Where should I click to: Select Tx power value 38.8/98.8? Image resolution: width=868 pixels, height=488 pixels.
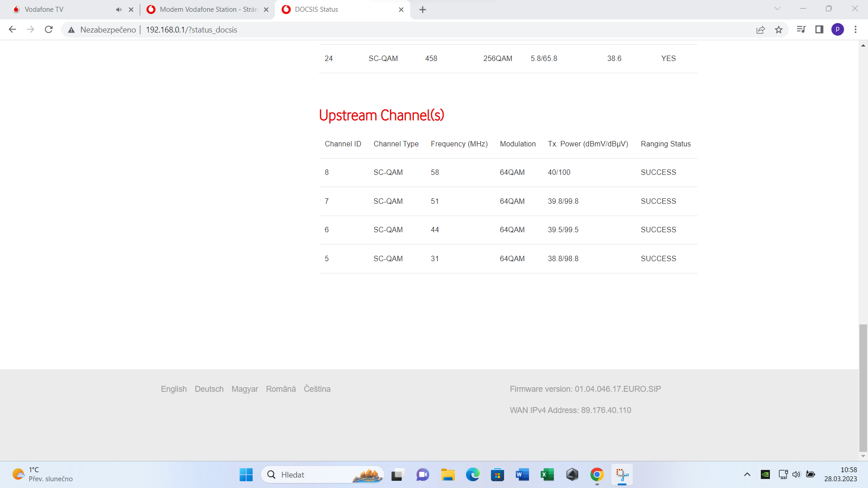[563, 258]
